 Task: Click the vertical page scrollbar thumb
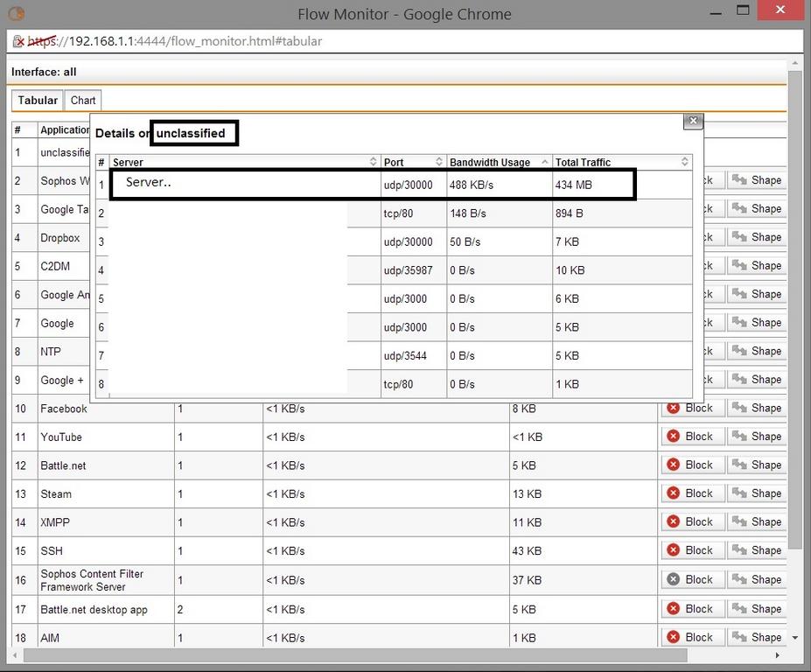click(795, 310)
